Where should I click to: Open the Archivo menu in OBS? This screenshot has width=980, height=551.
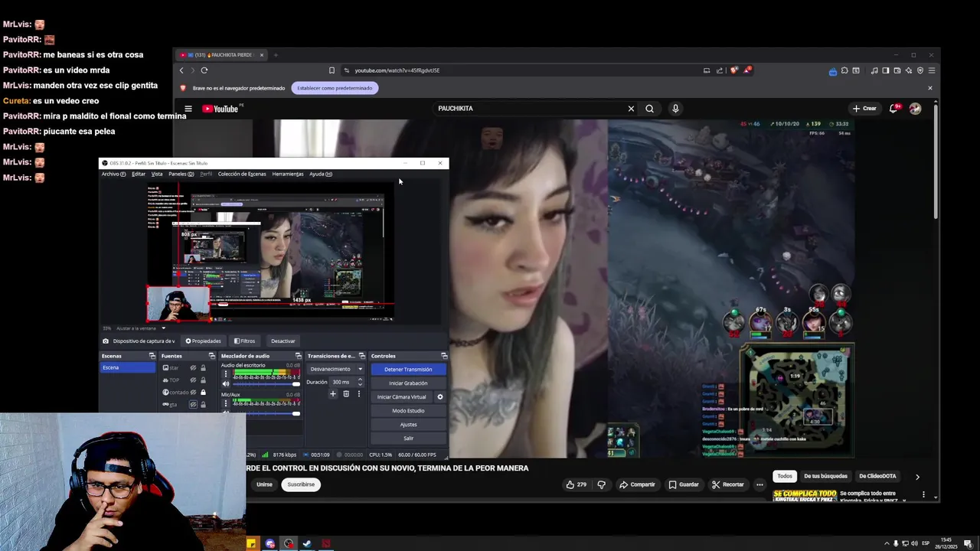pos(113,174)
